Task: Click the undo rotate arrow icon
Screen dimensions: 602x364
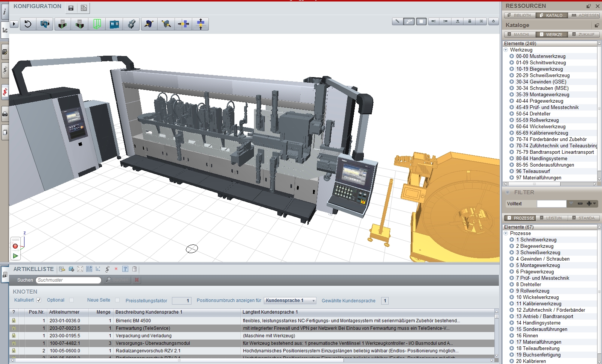Action: point(28,24)
